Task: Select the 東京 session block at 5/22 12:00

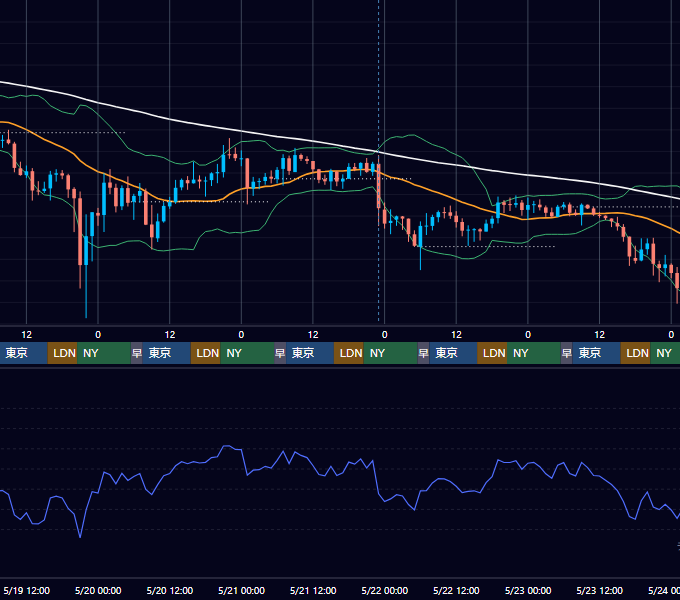Action: [453, 353]
